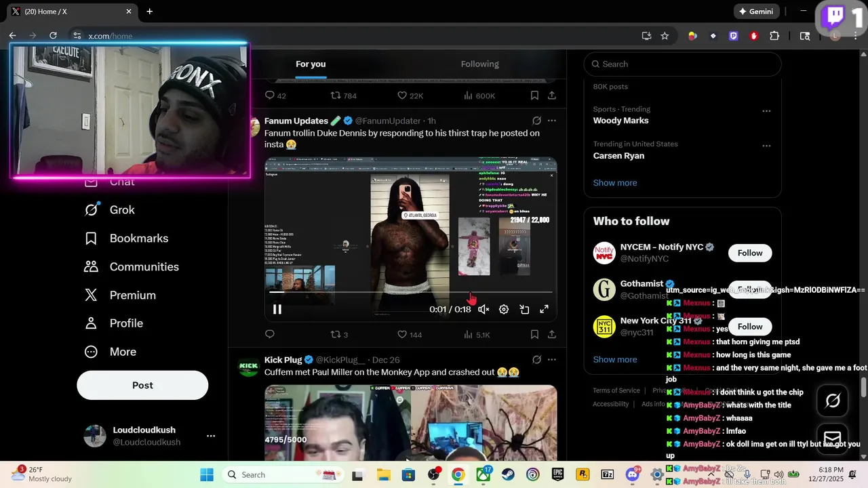Open more options for Fanum Updates post
The width and height of the screenshot is (868, 488).
552,121
